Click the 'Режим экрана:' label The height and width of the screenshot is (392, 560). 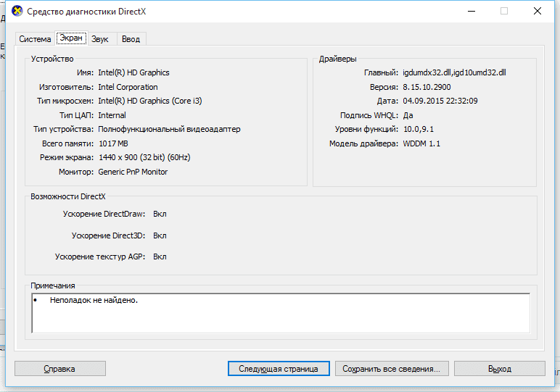[x=67, y=158]
